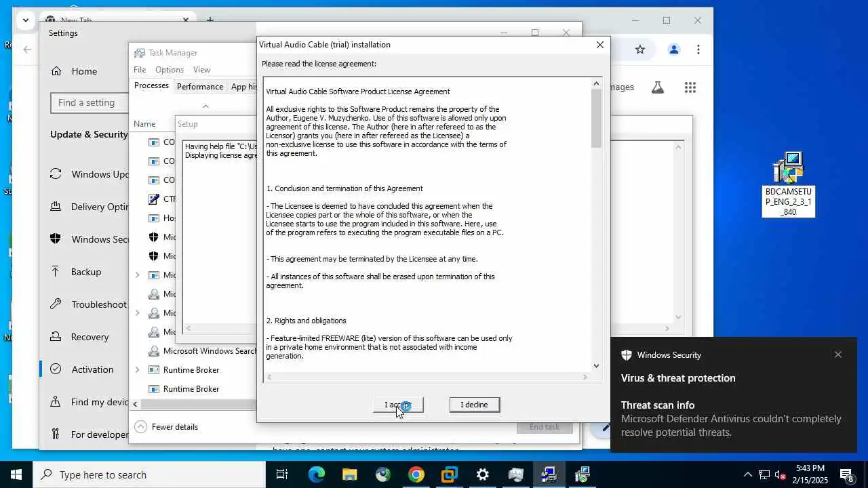Switch to Performance tab in Task Manager

click(200, 87)
